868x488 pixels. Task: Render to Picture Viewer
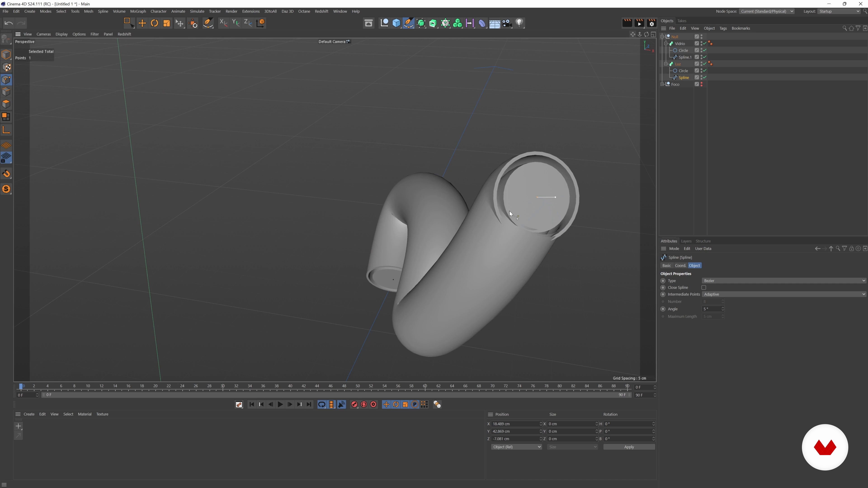click(x=639, y=23)
